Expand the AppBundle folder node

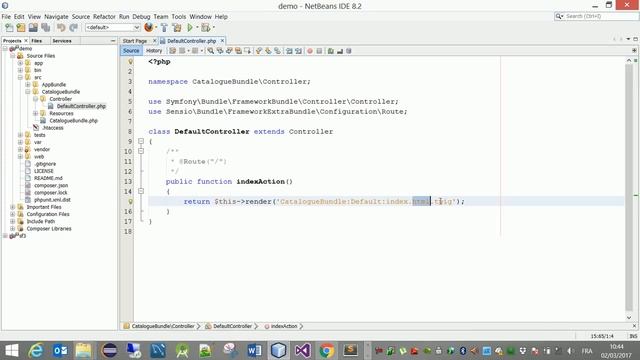[28, 84]
